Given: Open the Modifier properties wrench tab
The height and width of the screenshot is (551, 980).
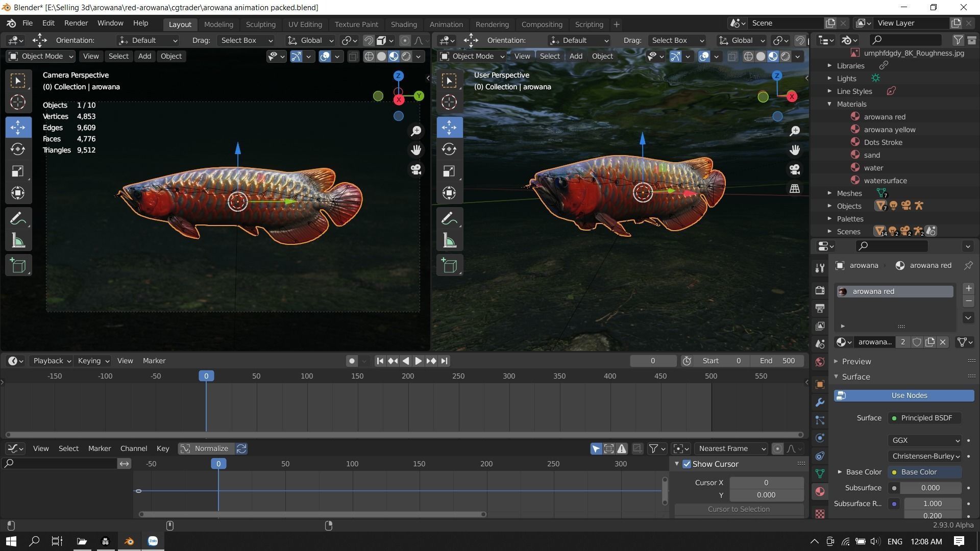Looking at the screenshot, I should (x=820, y=403).
